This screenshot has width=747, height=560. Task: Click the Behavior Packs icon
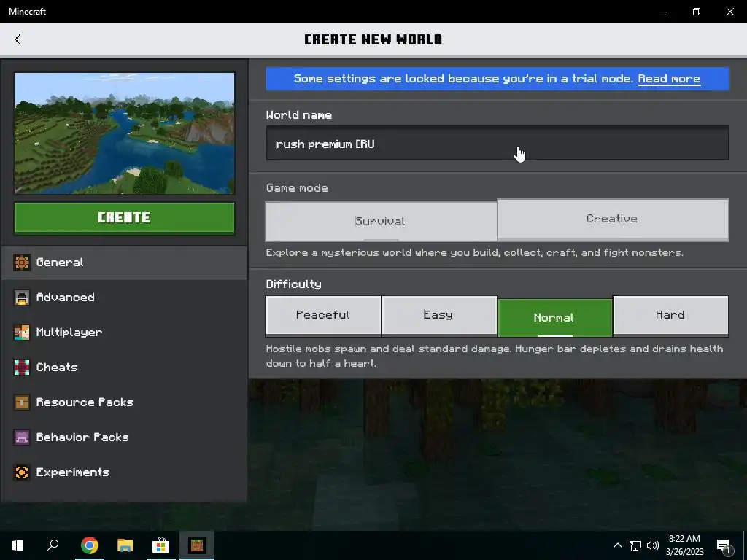point(21,437)
